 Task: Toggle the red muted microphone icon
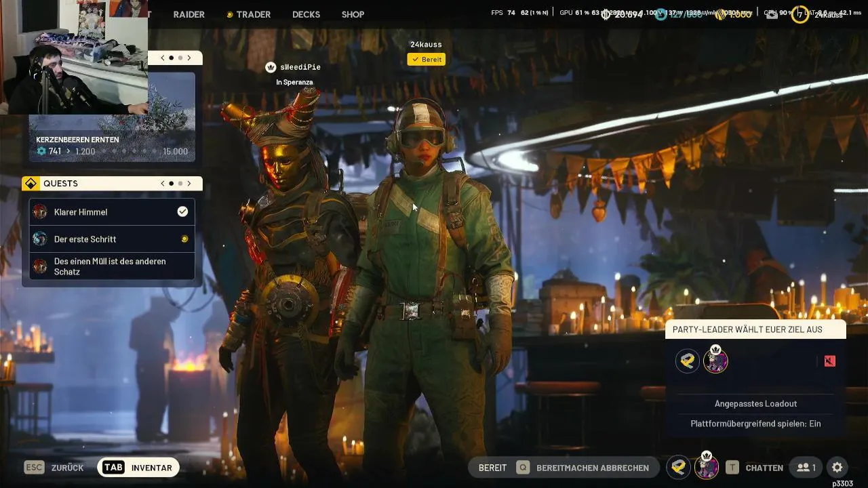830,361
